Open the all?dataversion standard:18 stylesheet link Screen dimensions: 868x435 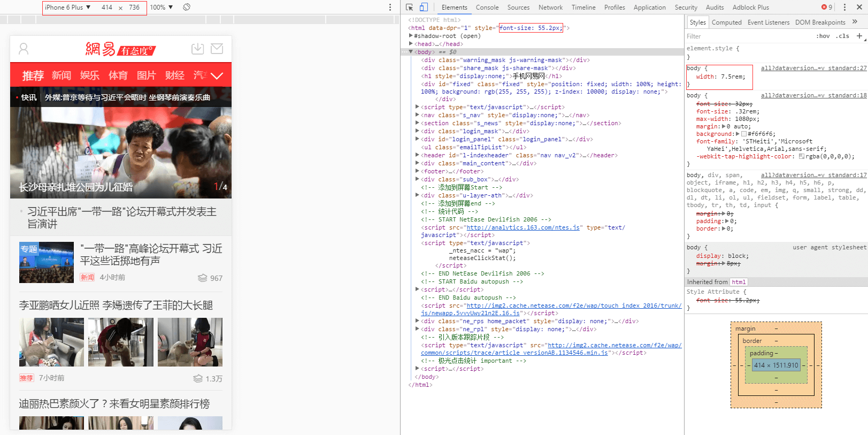[x=813, y=95]
